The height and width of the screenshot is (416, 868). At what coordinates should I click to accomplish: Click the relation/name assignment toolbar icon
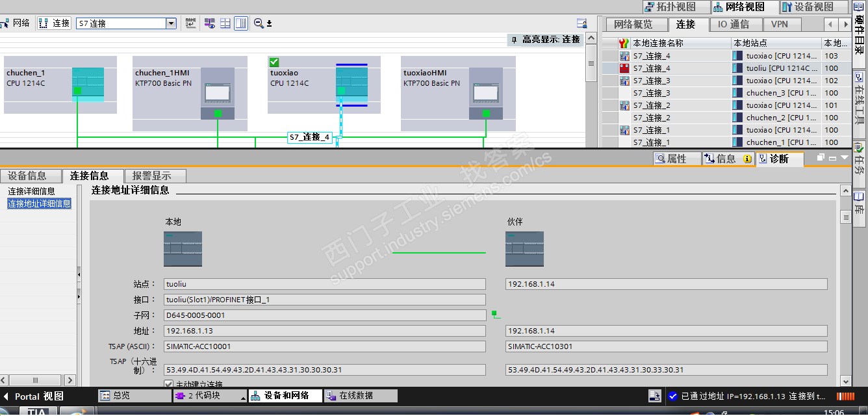point(190,23)
